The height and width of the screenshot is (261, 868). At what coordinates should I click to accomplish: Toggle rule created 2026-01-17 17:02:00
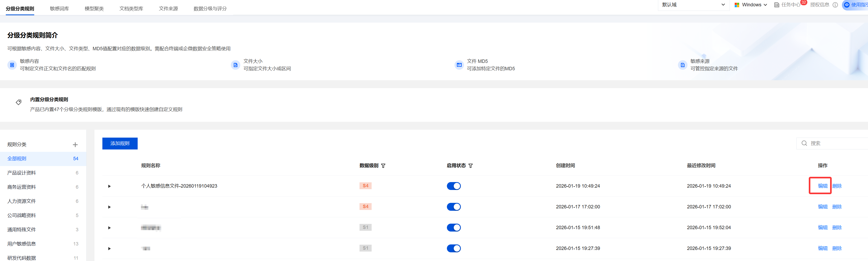pos(453,207)
